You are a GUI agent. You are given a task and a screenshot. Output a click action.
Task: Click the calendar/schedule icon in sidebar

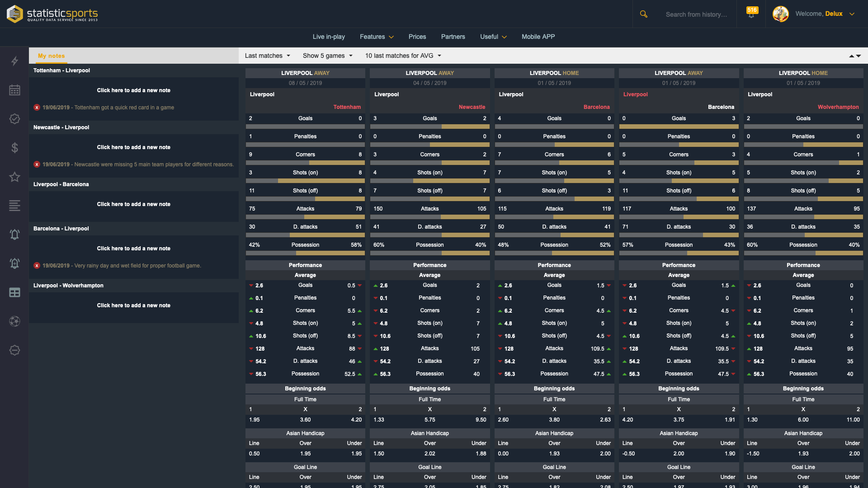pyautogui.click(x=14, y=89)
